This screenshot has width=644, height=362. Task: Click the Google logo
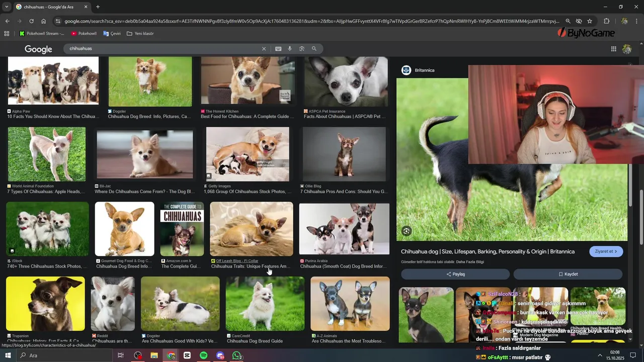pos(38,49)
